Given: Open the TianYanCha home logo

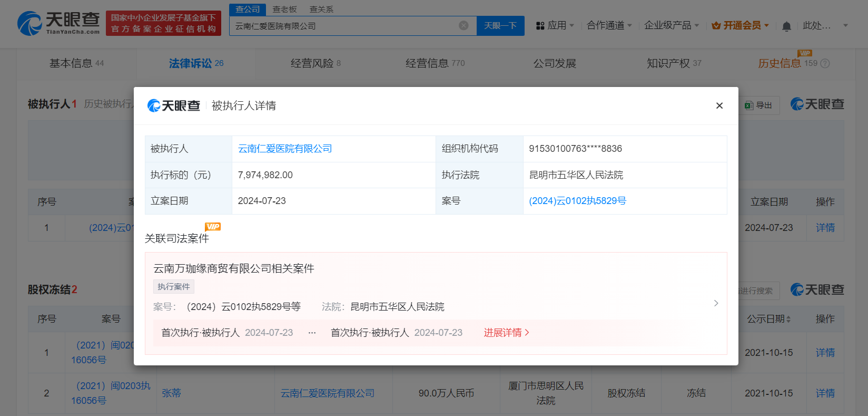Looking at the screenshot, I should (x=58, y=23).
